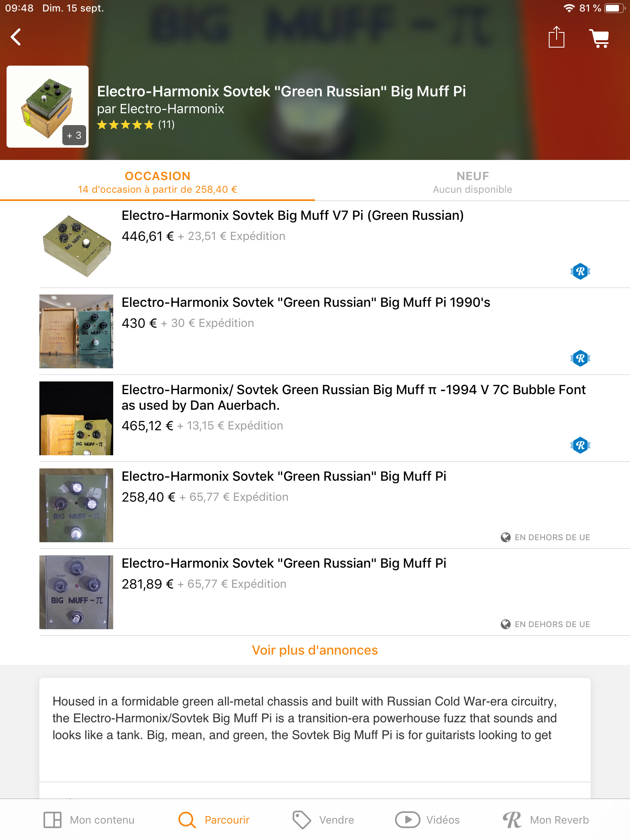The width and height of the screenshot is (630, 840).
Task: Tap Reverb badge on 430 € listing
Action: click(580, 358)
